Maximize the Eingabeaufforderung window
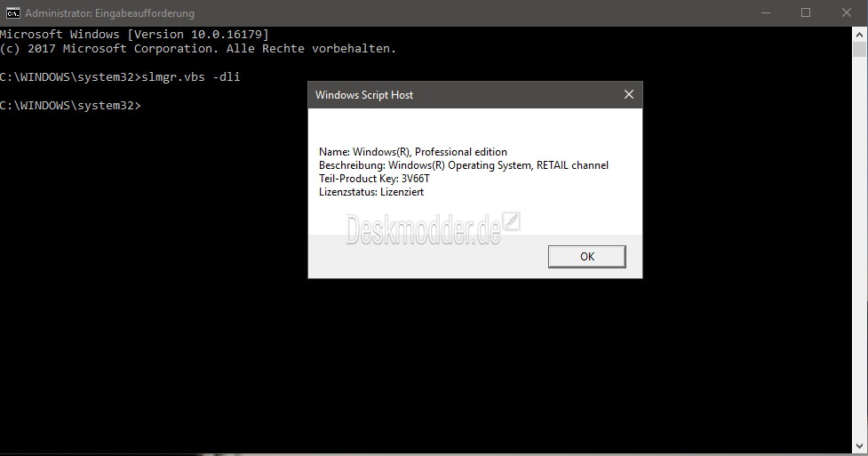Image resolution: width=868 pixels, height=456 pixels. coord(806,12)
